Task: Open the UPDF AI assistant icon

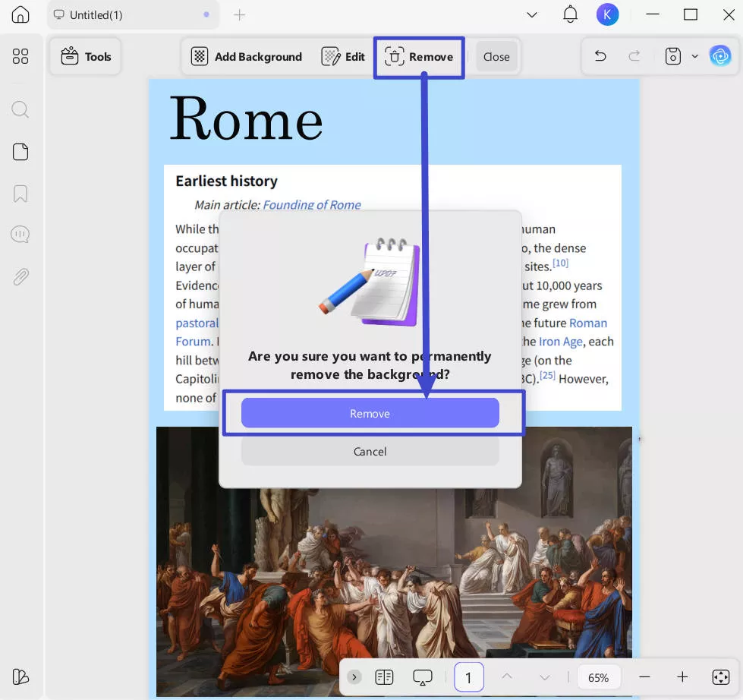Action: pyautogui.click(x=720, y=56)
